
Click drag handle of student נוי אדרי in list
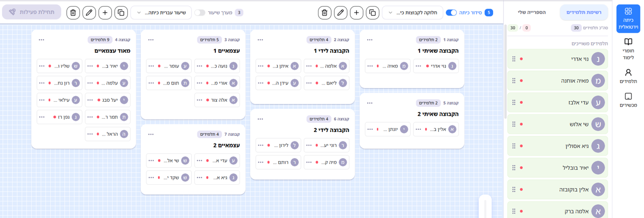coord(514,59)
